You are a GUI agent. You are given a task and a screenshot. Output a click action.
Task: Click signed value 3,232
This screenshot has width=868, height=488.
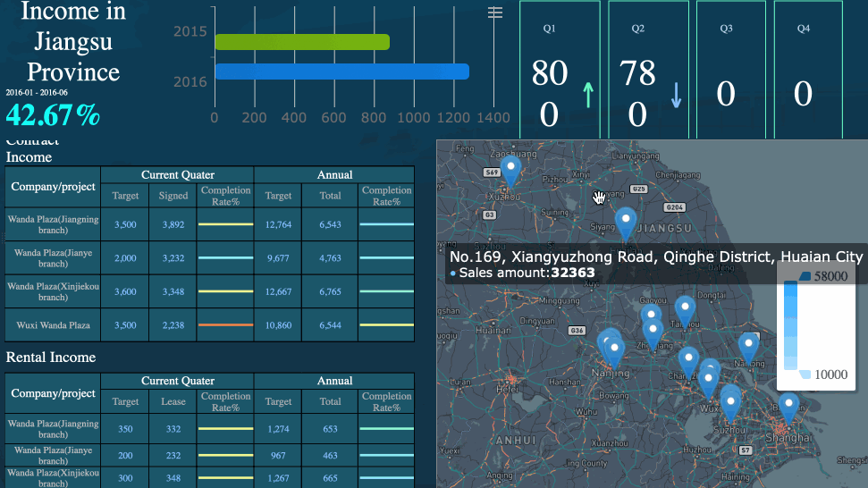(173, 258)
